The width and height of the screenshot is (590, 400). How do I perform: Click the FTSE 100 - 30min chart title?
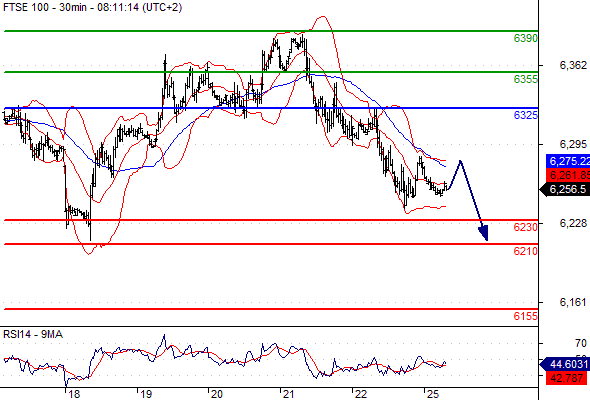[x=93, y=7]
